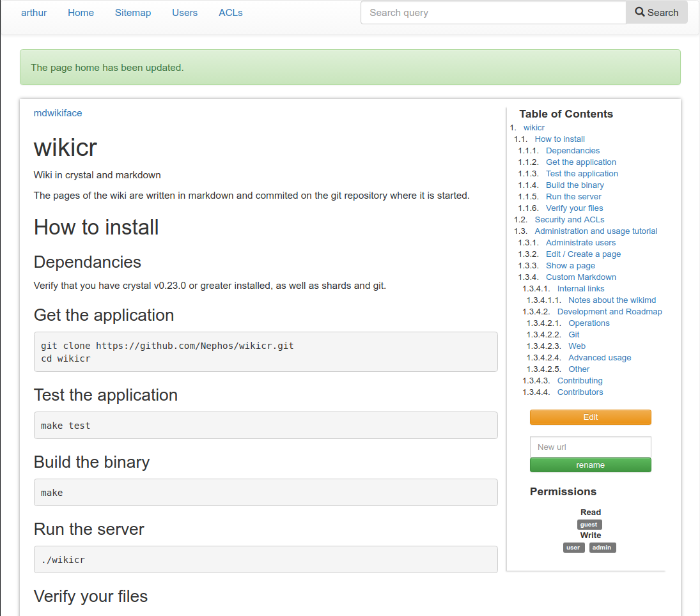Open the Users nav item
Image resolution: width=700 pixels, height=616 pixels.
[x=185, y=13]
